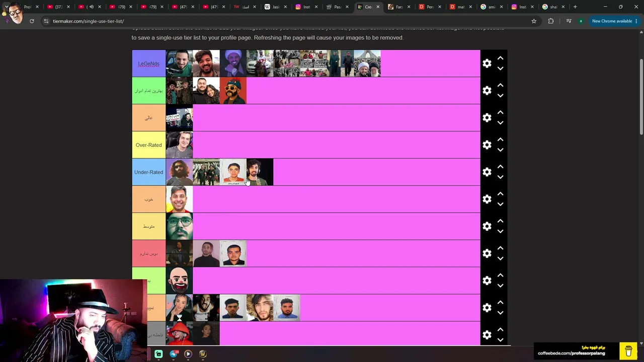Move the خوب tier row up

coord(500,194)
